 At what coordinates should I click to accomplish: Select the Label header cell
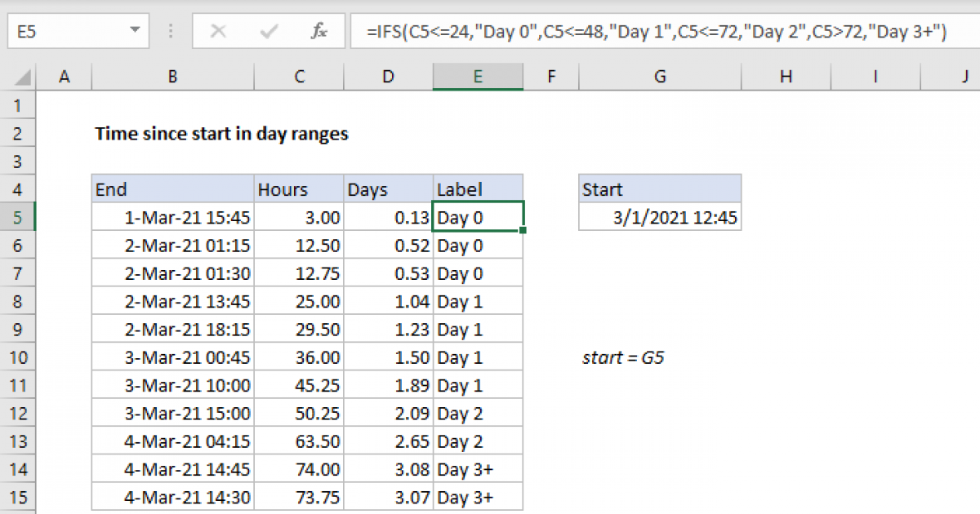click(478, 189)
